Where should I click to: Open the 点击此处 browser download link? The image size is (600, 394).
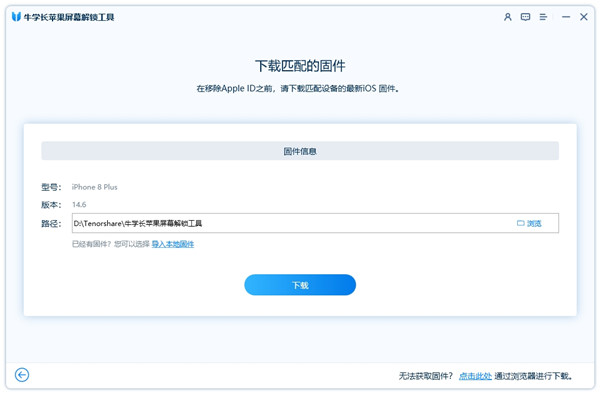pos(475,376)
